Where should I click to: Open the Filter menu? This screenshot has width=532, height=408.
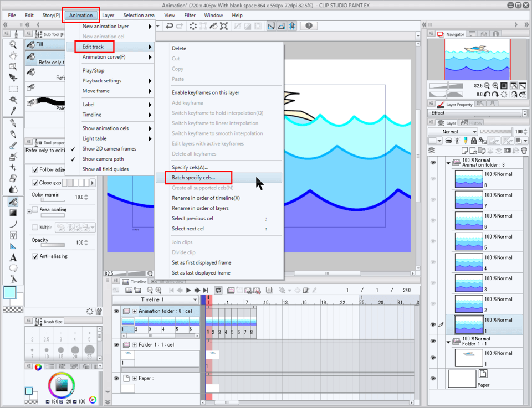coord(190,15)
